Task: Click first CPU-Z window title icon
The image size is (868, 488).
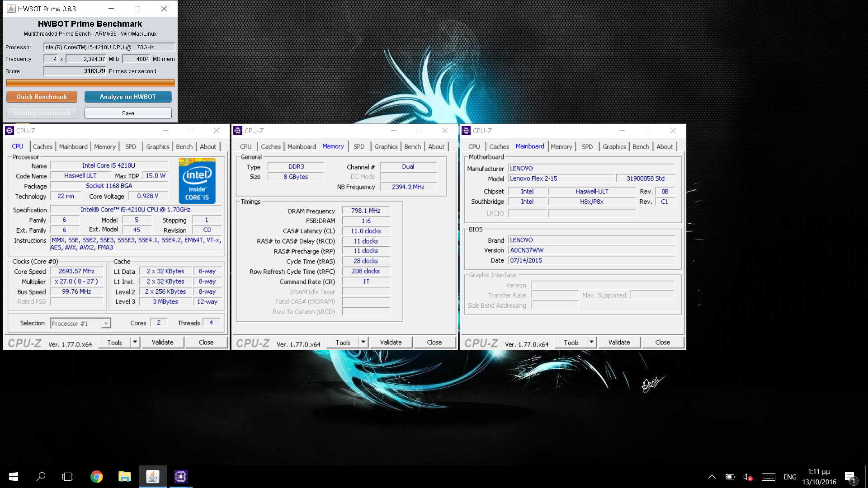Action: click(9, 131)
